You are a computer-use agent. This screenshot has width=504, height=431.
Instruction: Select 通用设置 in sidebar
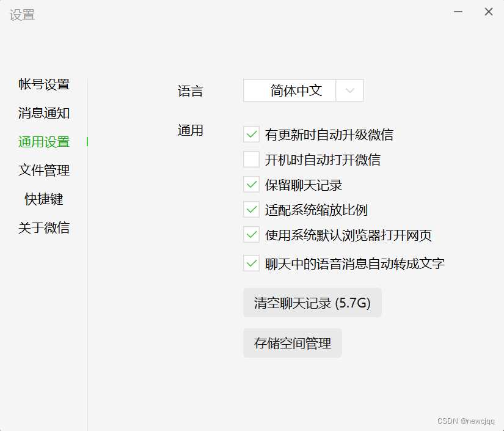pyautogui.click(x=44, y=142)
